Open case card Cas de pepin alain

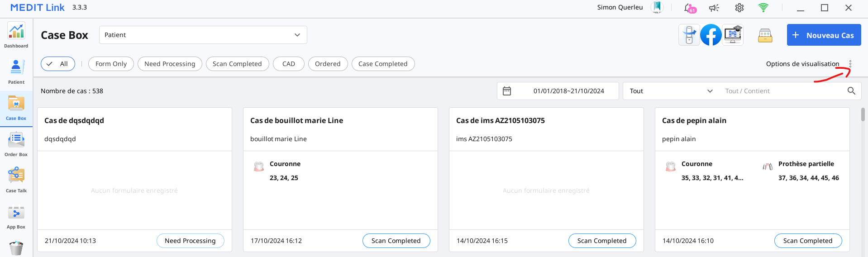point(752,180)
